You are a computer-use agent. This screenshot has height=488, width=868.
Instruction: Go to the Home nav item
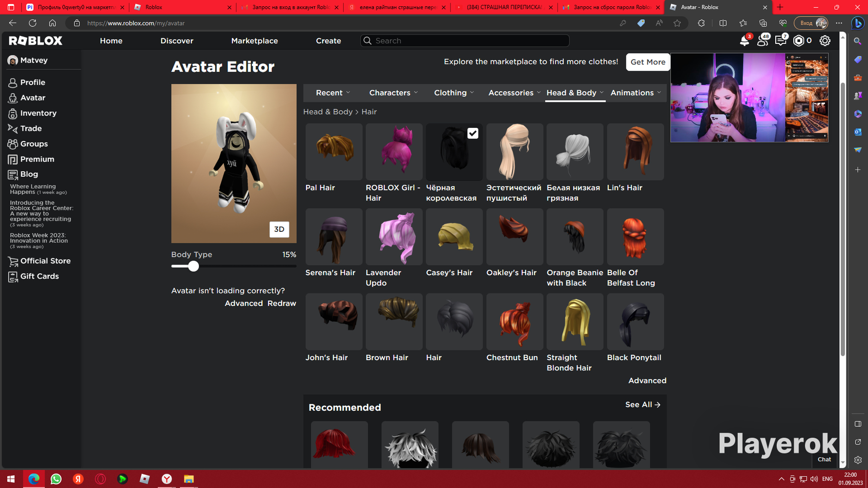tap(111, 41)
